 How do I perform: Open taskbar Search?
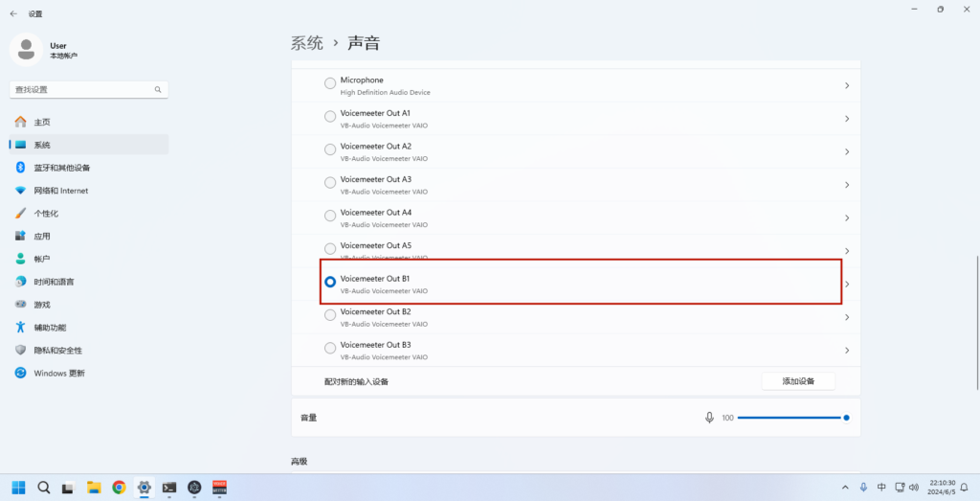point(44,488)
